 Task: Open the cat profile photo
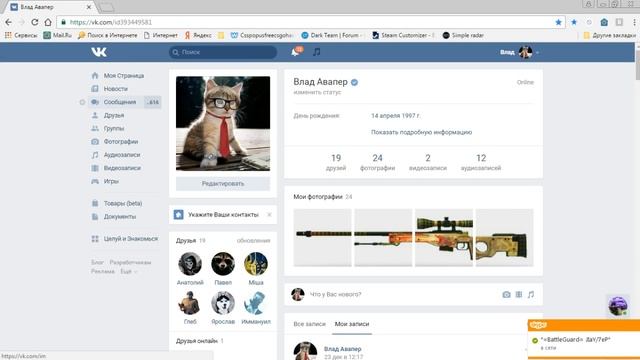(x=223, y=123)
